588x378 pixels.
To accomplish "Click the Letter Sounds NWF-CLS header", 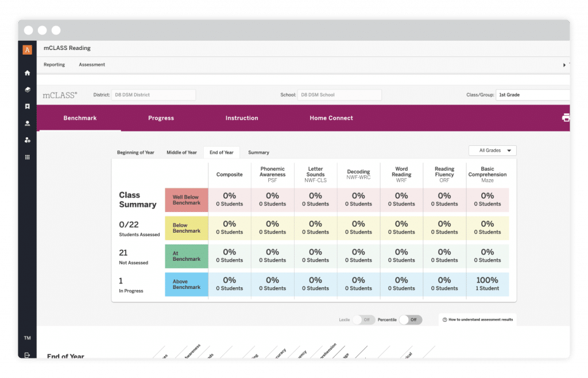I will coord(315,175).
